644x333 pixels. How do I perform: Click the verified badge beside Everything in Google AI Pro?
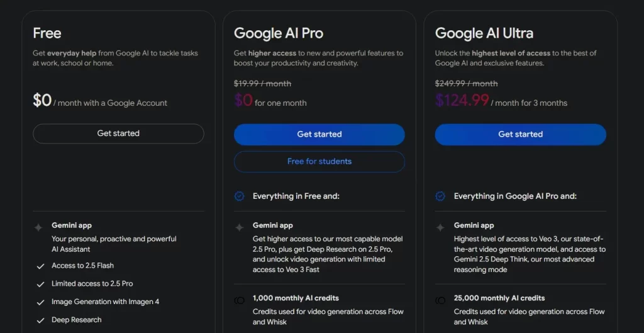tap(440, 196)
